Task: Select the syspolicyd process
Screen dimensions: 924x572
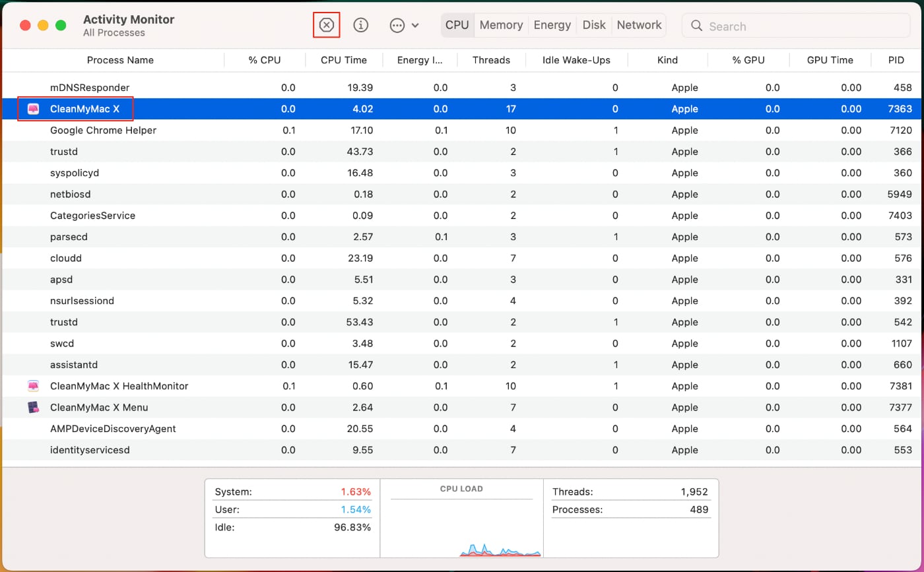Action: pos(462,173)
